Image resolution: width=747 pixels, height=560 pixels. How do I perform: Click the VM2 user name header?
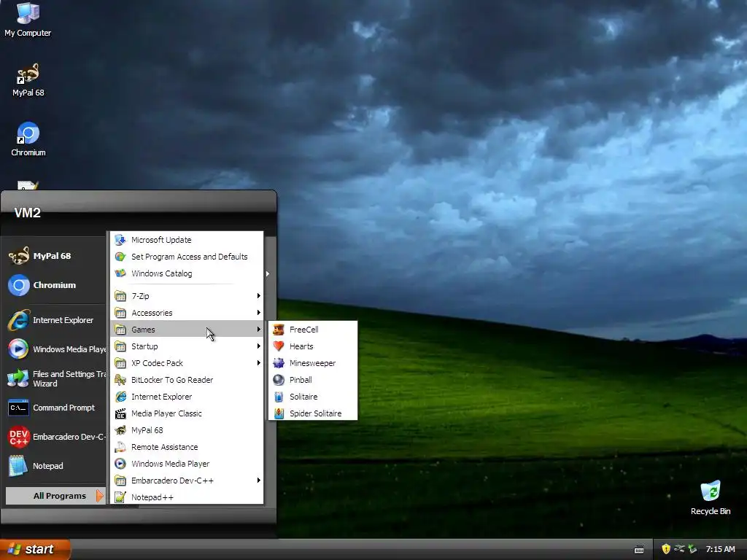(28, 213)
